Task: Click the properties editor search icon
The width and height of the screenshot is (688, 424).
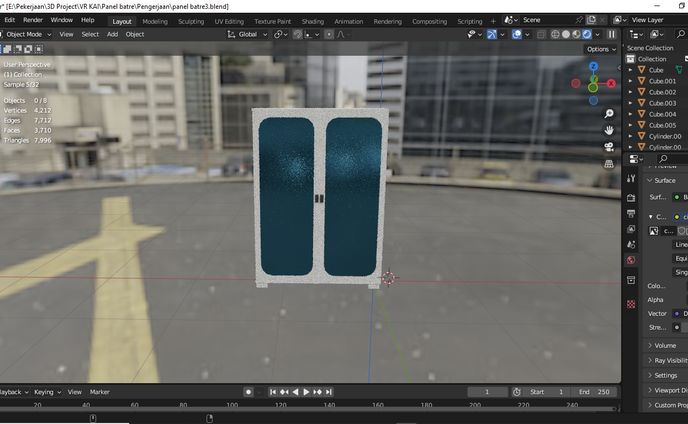Action: click(663, 158)
